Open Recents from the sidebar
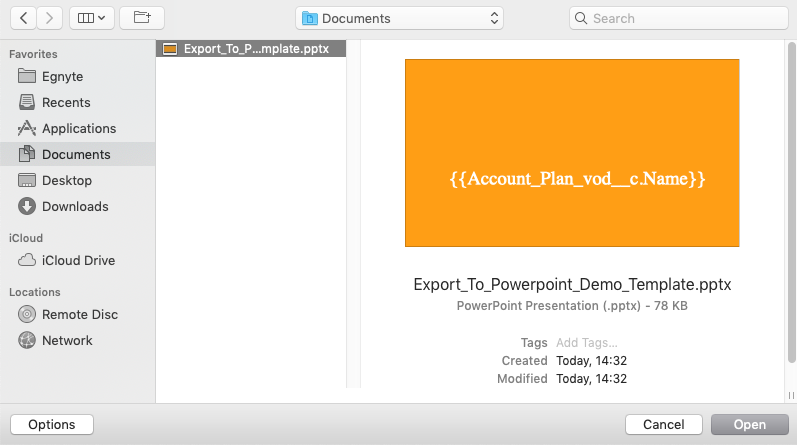 [x=66, y=103]
